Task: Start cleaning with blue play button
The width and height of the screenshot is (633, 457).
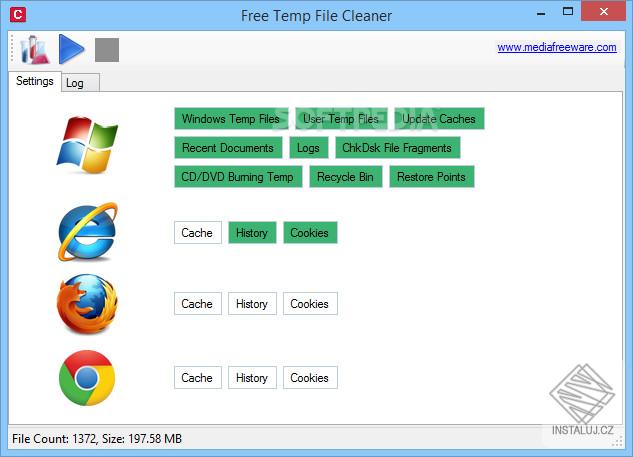Action: pyautogui.click(x=71, y=49)
